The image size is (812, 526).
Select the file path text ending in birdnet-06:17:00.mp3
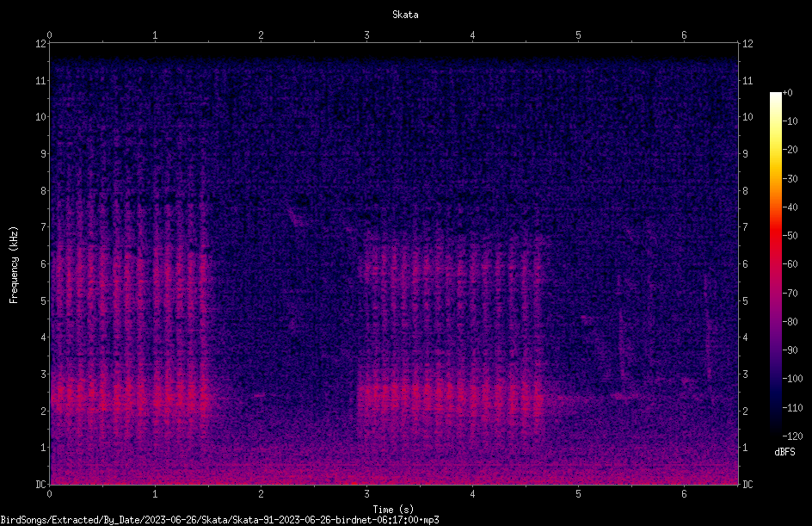pyautogui.click(x=219, y=520)
